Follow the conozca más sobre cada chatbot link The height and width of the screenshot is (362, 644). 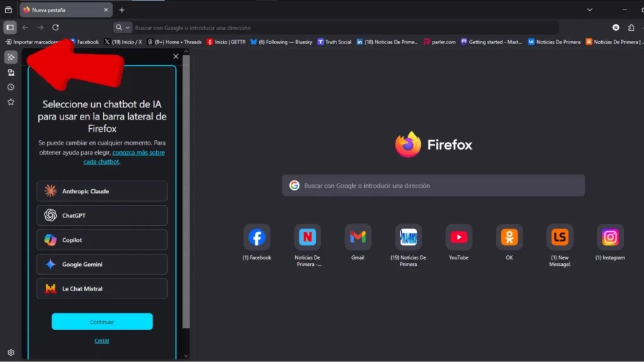click(x=138, y=152)
